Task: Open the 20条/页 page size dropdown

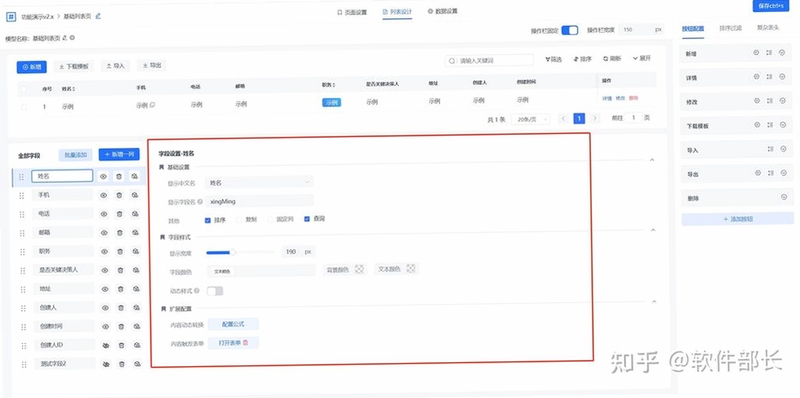Action: coord(531,119)
